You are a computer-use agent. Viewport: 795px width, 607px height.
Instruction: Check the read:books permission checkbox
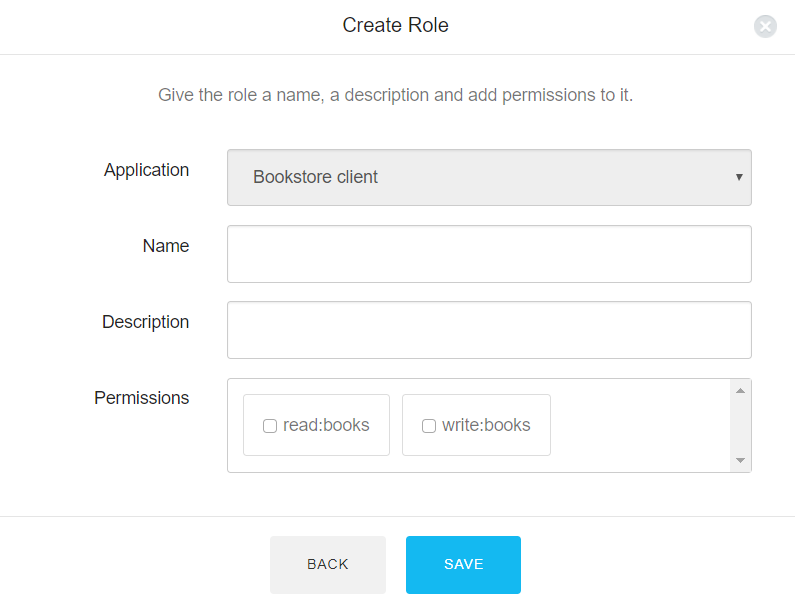(x=270, y=426)
